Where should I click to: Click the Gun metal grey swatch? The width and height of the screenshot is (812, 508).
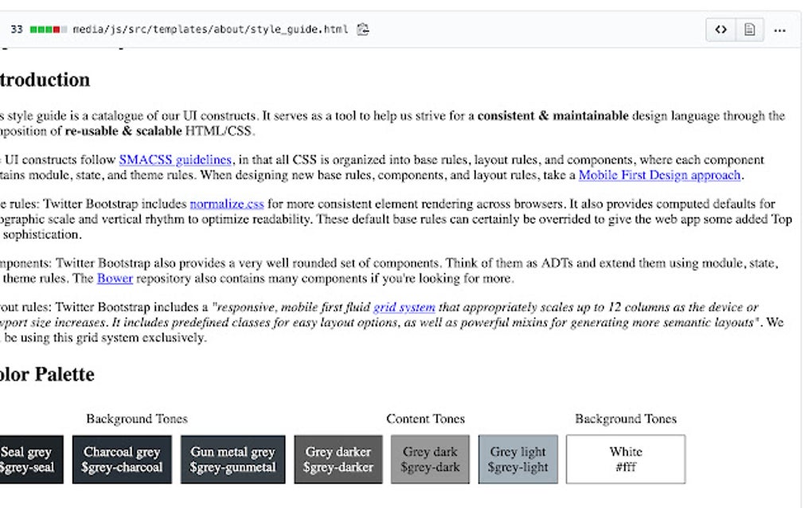(x=233, y=459)
